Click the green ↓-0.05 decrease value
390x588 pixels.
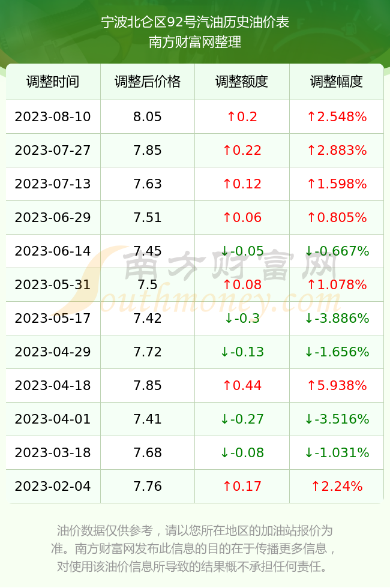pyautogui.click(x=242, y=251)
